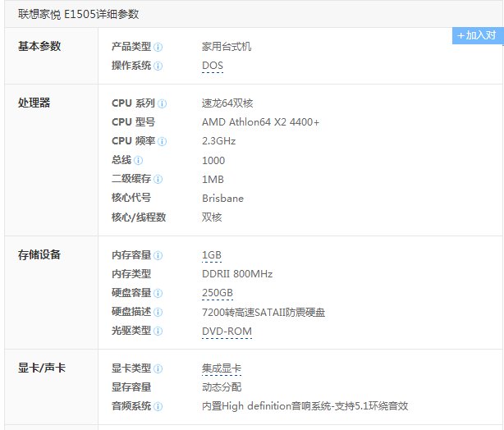Screen dimensions: 504x430
Task: Select the 家用台式机 product type value
Action: tap(227, 47)
